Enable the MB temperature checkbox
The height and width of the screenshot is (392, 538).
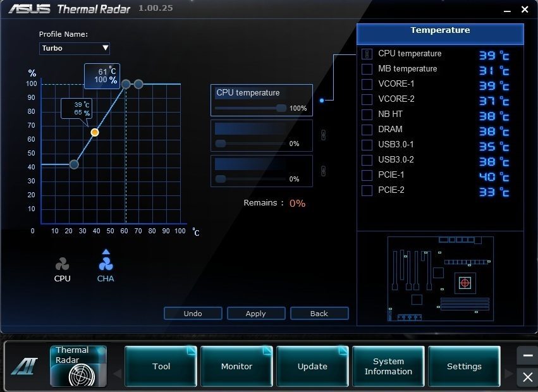[x=367, y=69]
